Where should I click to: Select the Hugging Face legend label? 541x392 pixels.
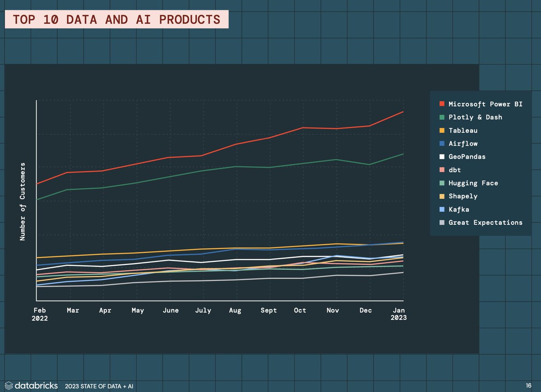(473, 183)
